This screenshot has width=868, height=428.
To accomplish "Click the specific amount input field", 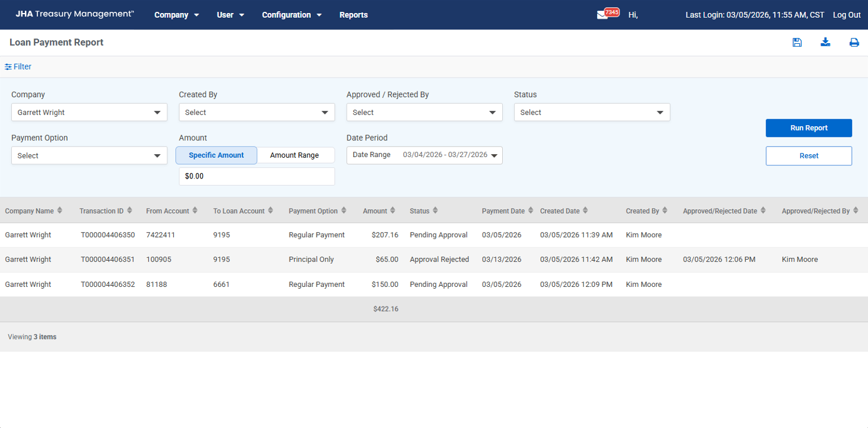I will click(x=257, y=177).
